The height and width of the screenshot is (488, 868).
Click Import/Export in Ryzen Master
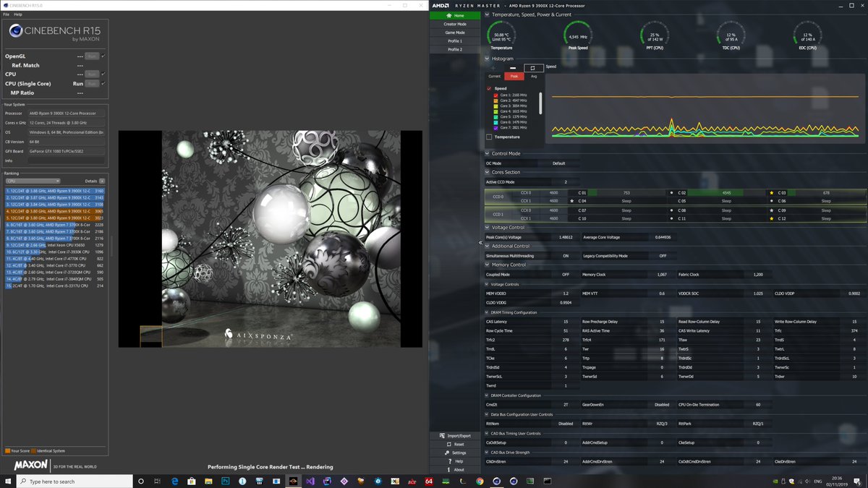[455, 436]
